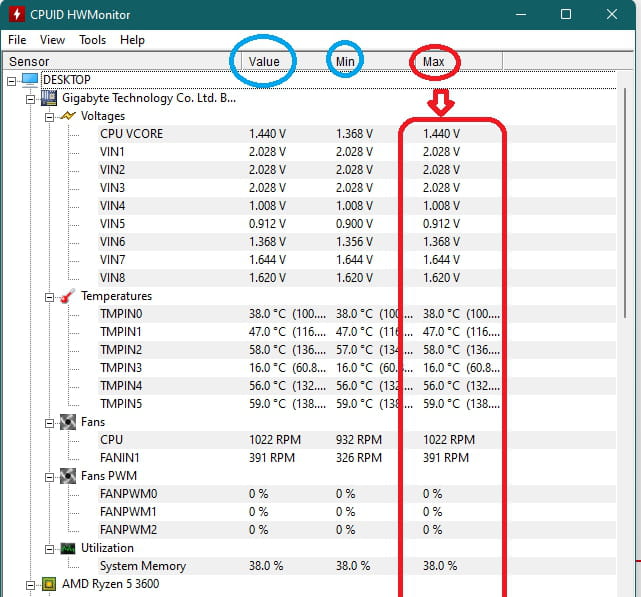Click the 0.900 V VIN5 min value
641x597 pixels.
354,224
